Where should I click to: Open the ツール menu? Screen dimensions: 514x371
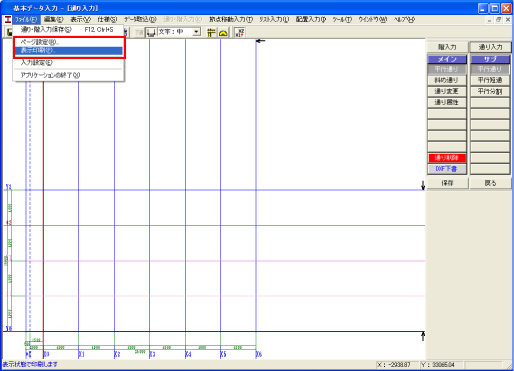tap(342, 20)
